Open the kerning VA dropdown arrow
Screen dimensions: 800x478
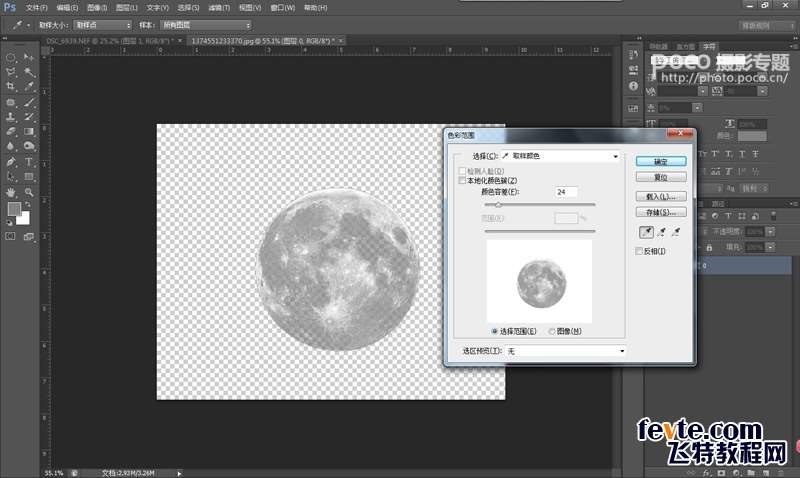coord(703,91)
